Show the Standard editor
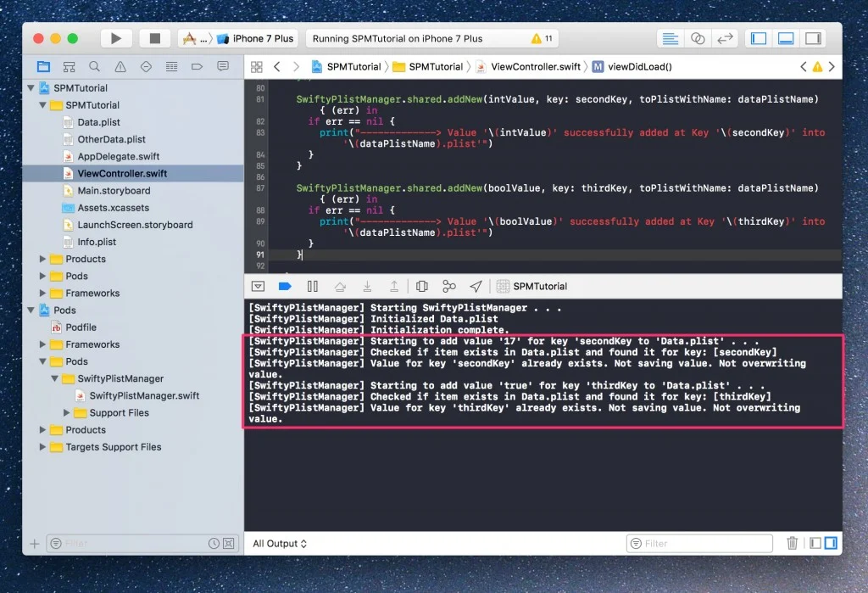868x593 pixels. coord(670,38)
